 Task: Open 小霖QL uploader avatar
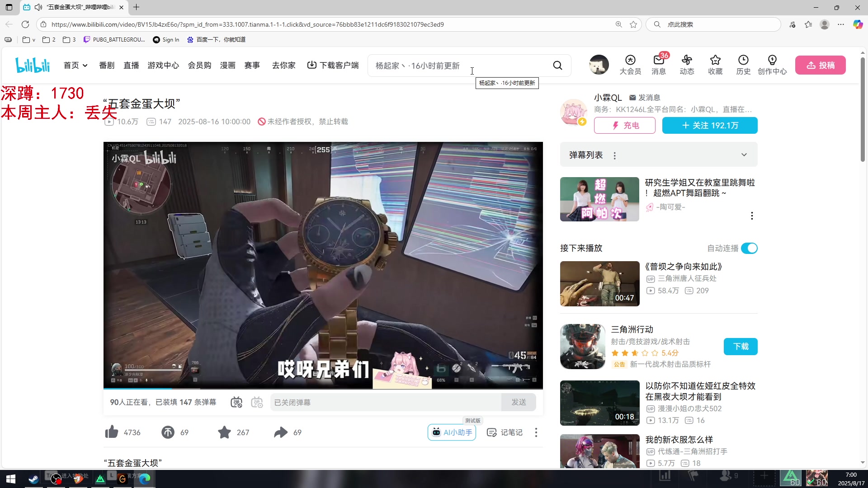[x=573, y=112]
